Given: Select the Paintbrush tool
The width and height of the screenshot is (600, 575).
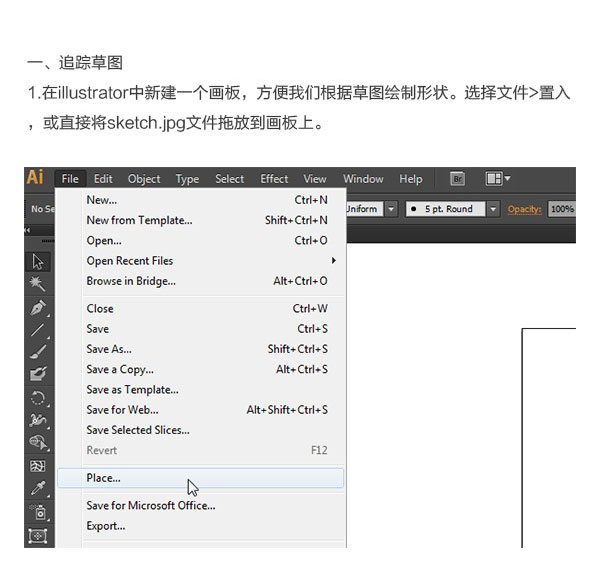Looking at the screenshot, I should (x=38, y=352).
